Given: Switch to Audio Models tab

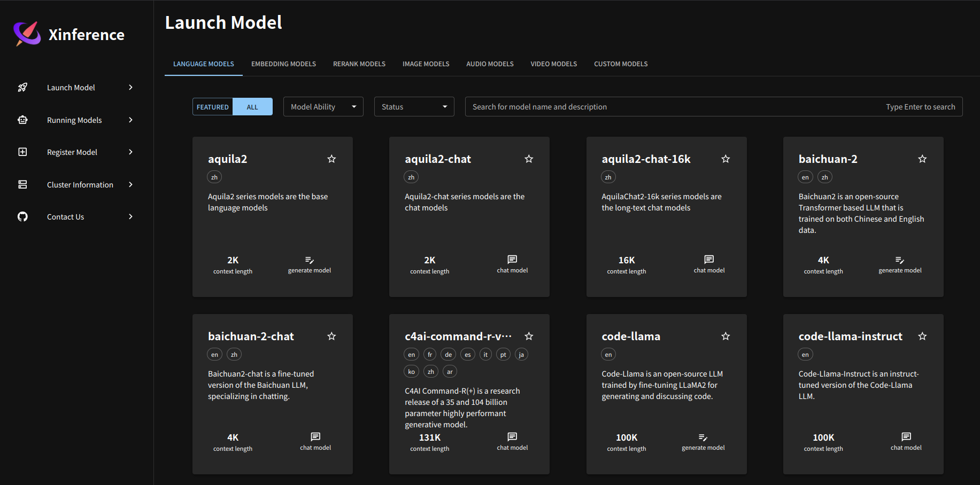Looking at the screenshot, I should (x=490, y=64).
